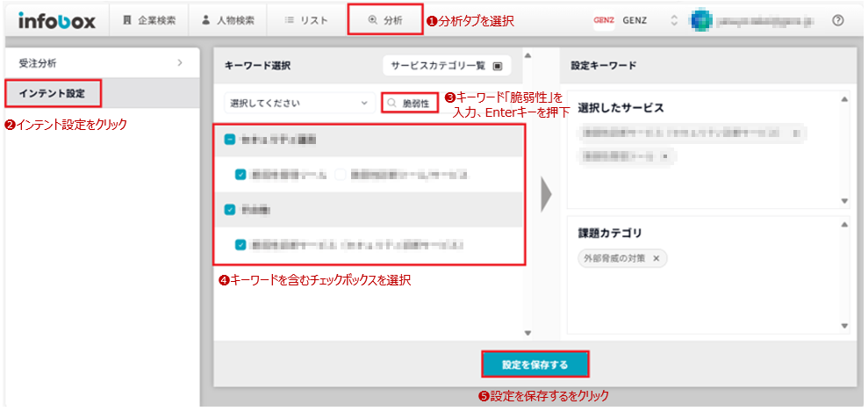The image size is (868, 411).
Task: Open the help question mark icon
Action: click(x=837, y=20)
